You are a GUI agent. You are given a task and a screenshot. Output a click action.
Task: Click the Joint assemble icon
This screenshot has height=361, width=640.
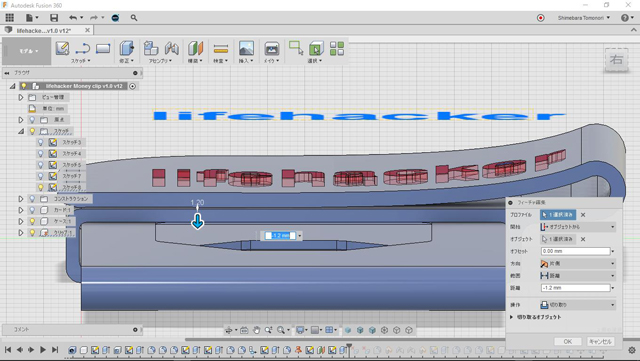(172, 48)
